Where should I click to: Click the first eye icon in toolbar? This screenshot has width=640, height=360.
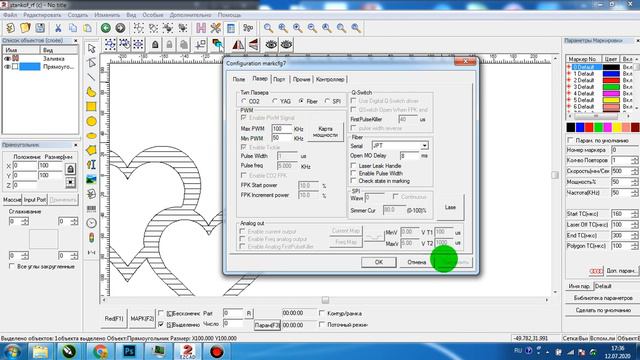click(x=271, y=44)
